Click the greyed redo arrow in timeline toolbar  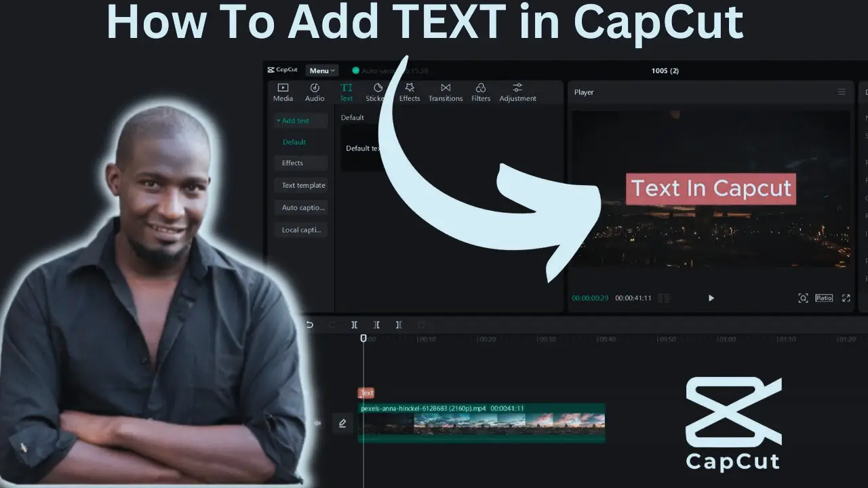[x=332, y=325]
